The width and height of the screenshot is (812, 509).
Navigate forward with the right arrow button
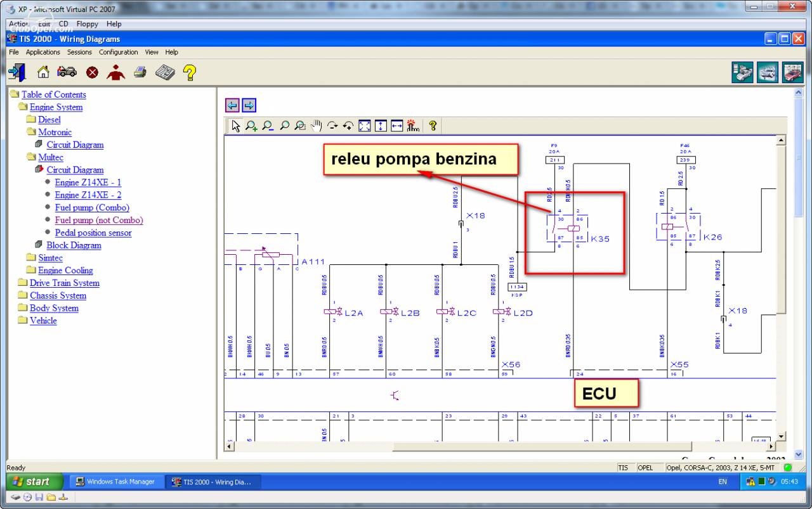pos(249,105)
